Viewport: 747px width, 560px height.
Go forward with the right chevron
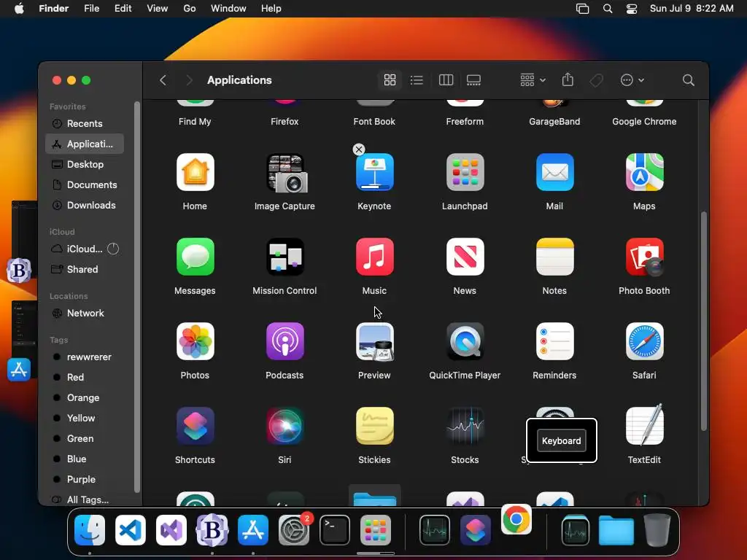tap(189, 80)
